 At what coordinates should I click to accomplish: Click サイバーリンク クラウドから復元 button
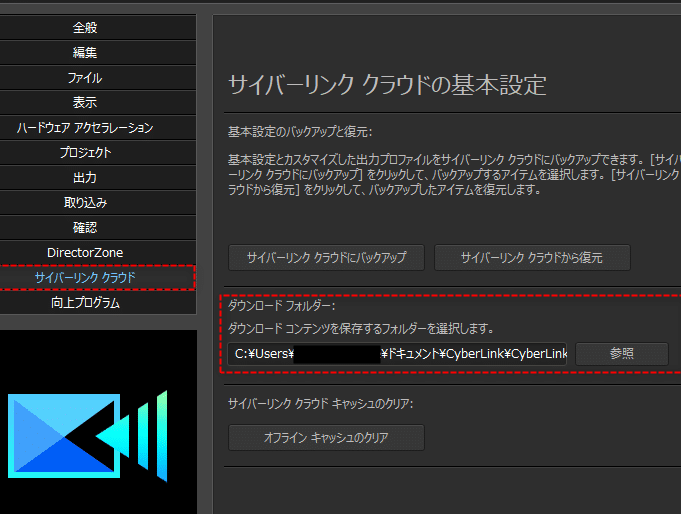click(532, 258)
